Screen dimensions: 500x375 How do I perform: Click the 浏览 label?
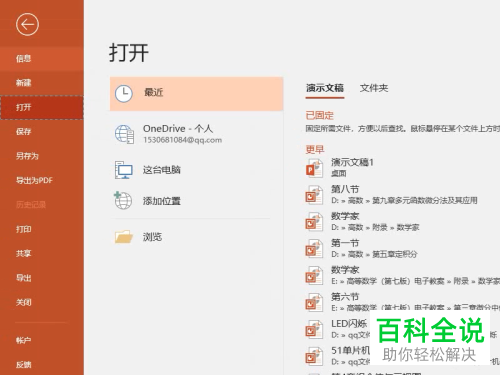coord(152,237)
